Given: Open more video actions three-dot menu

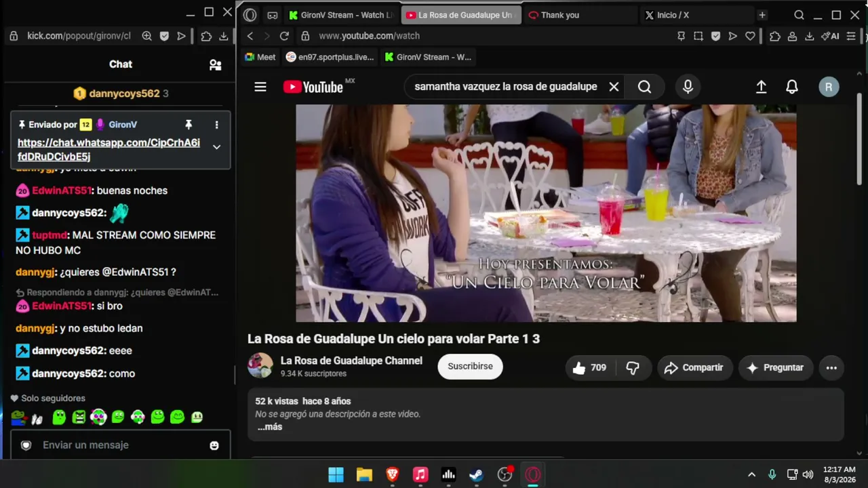Looking at the screenshot, I should [x=831, y=367].
